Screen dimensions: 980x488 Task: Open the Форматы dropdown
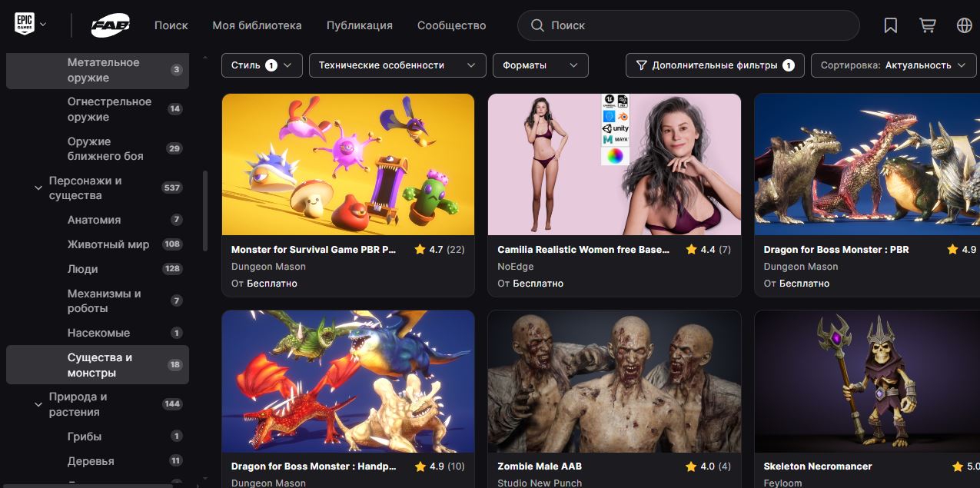540,65
